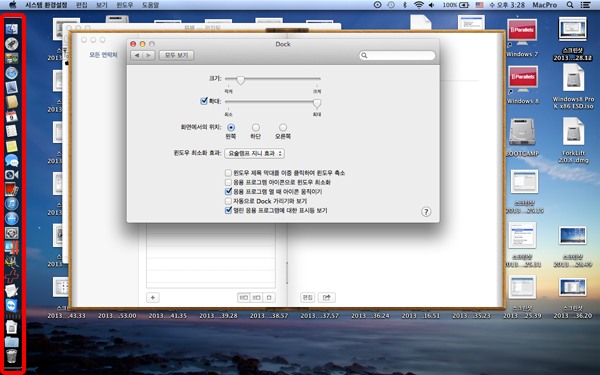Image resolution: width=600 pixels, height=375 pixels.
Task: Open Documents stack in the Dock
Action: pos(11,327)
